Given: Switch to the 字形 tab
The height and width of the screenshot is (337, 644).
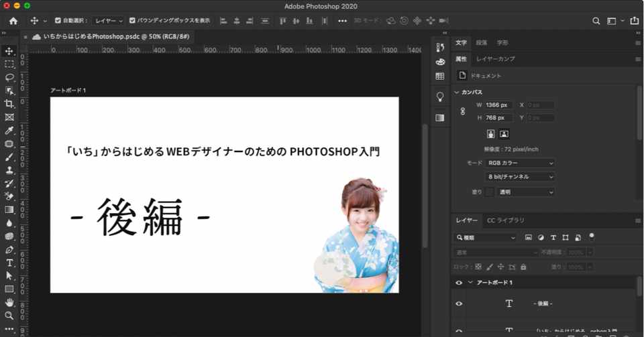Looking at the screenshot, I should click(x=502, y=43).
